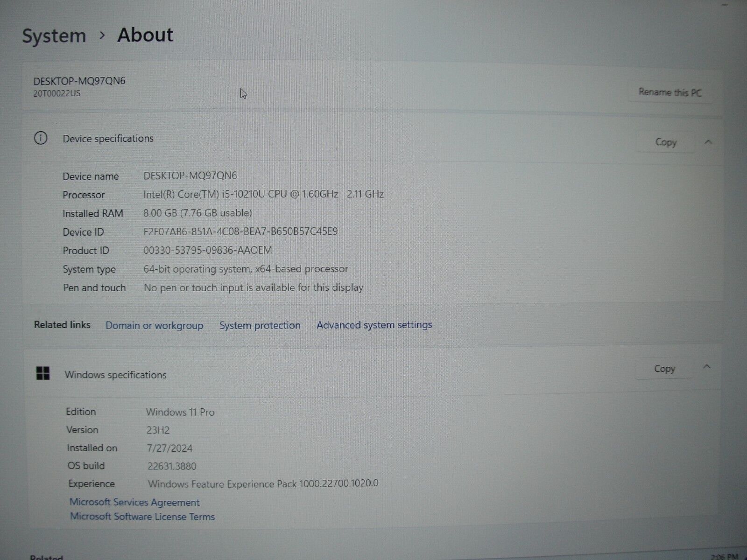Click the Processor label
Image resolution: width=747 pixels, height=560 pixels.
pyautogui.click(x=84, y=195)
